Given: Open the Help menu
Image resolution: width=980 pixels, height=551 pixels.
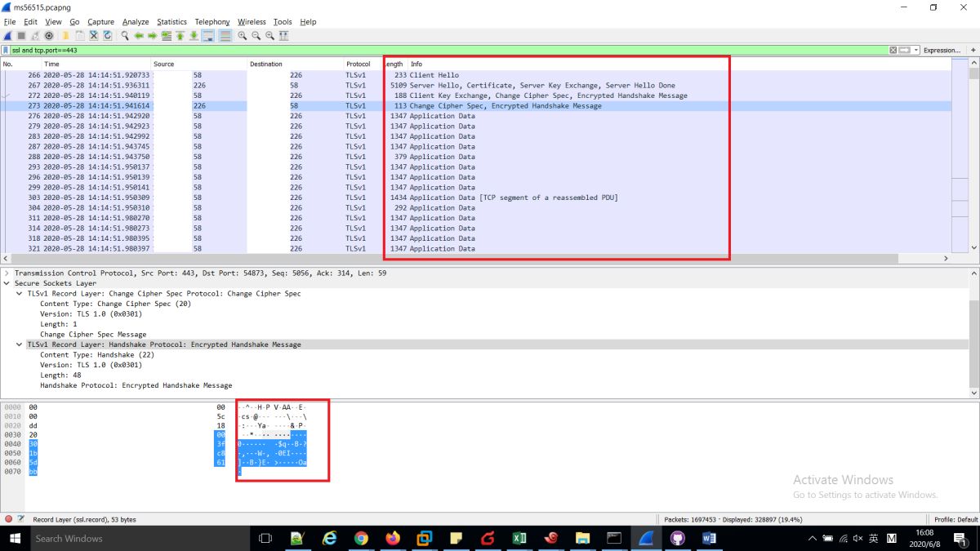Looking at the screenshot, I should pyautogui.click(x=308, y=22).
